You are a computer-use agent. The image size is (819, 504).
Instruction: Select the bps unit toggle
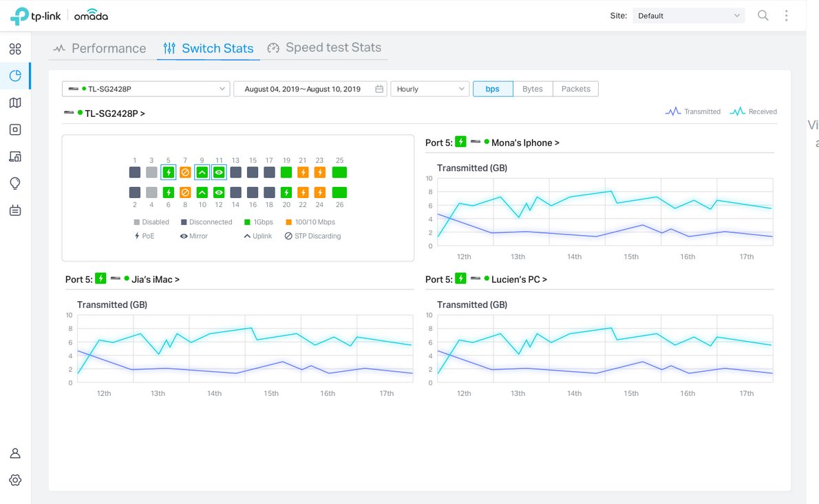click(492, 89)
